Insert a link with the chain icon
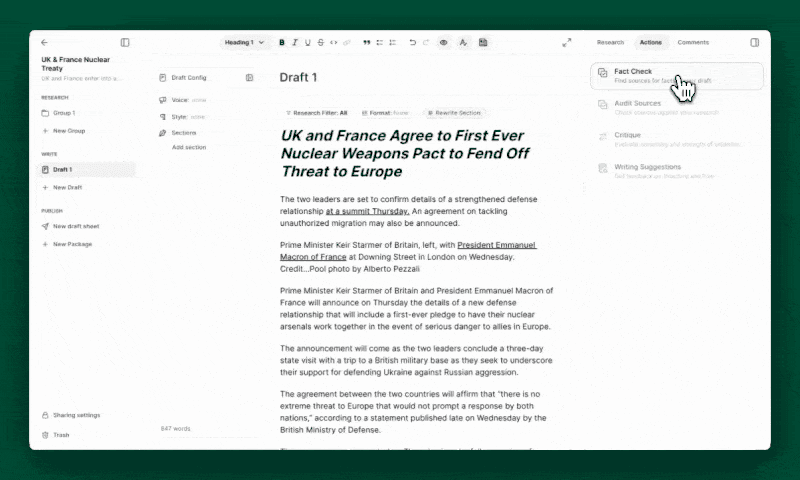This screenshot has height=480, width=800. pyautogui.click(x=347, y=42)
